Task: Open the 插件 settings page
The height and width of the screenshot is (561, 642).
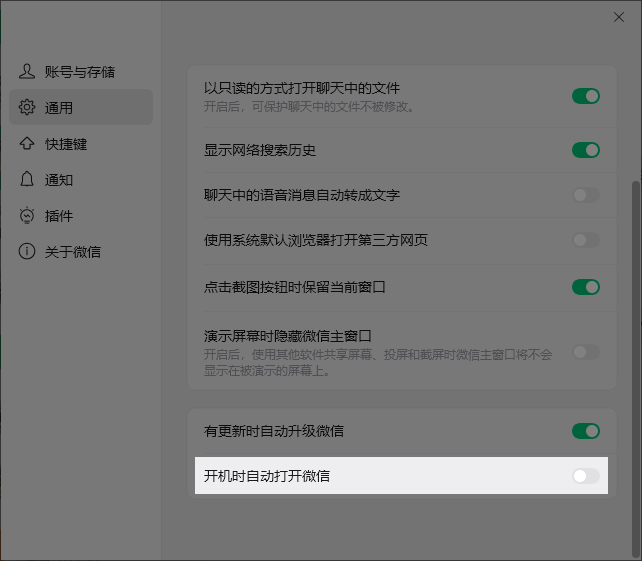Action: (81, 215)
